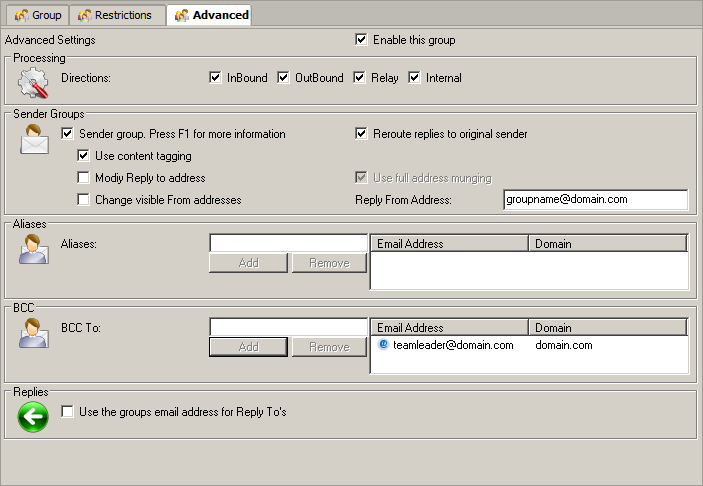Click the Add button under BCC To

[248, 347]
